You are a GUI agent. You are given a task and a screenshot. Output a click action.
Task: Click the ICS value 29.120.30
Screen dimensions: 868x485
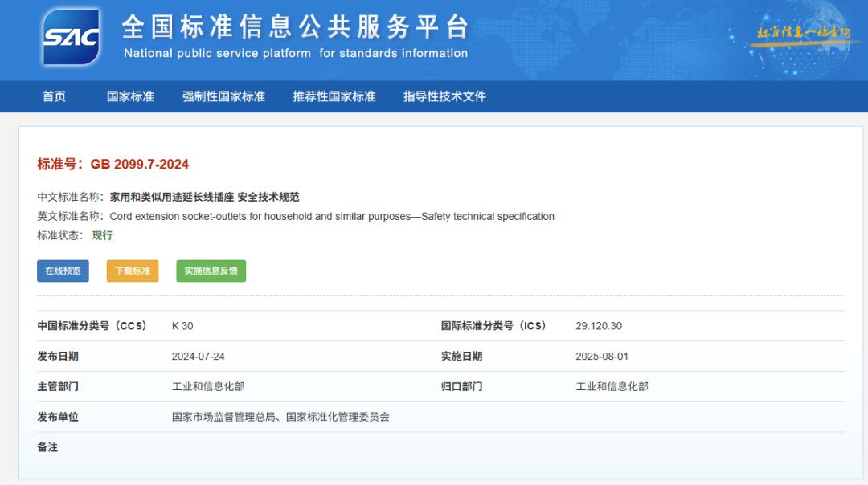(599, 326)
